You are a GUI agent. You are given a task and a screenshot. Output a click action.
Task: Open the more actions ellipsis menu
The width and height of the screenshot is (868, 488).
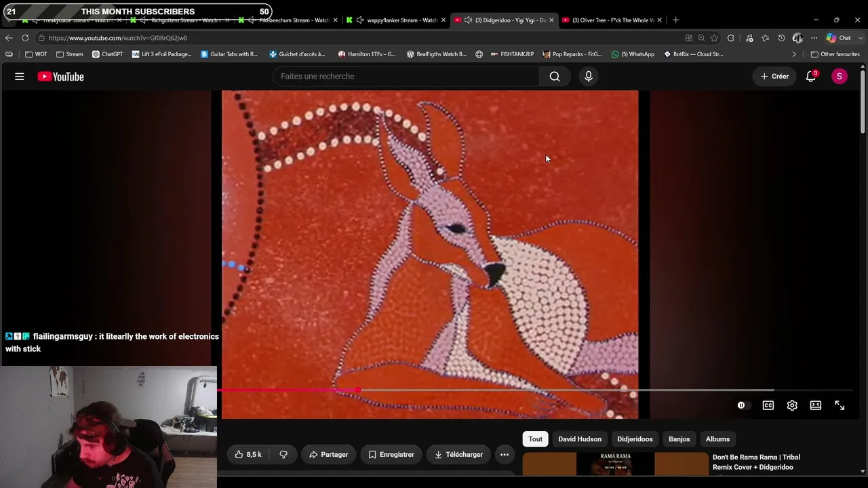pyautogui.click(x=505, y=455)
